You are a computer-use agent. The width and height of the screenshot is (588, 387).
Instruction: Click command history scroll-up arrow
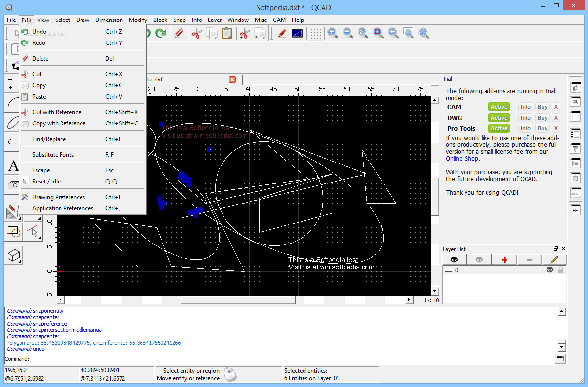[562, 312]
